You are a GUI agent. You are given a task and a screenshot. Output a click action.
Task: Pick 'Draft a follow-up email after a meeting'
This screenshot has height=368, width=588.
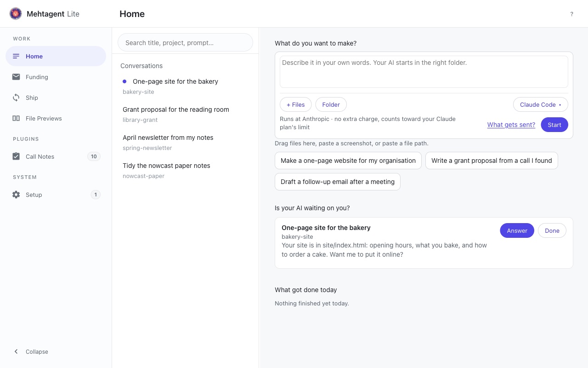338,182
